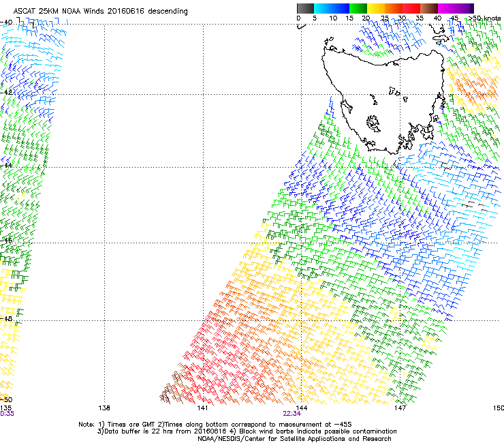Viewport: 504px width, 443px height.
Task: Click the '-46' latitude label
Action: (6, 240)
